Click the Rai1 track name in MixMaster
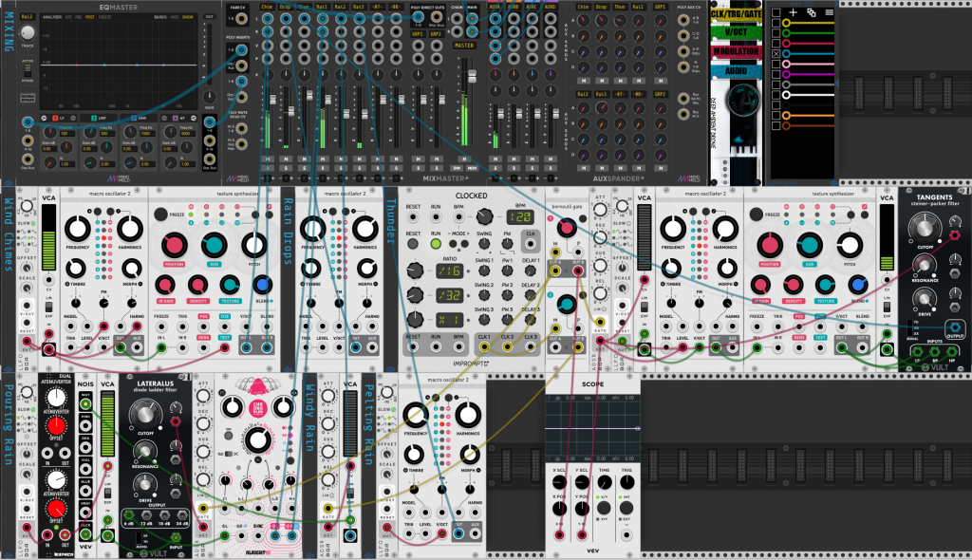This screenshot has width=972, height=560. click(322, 7)
